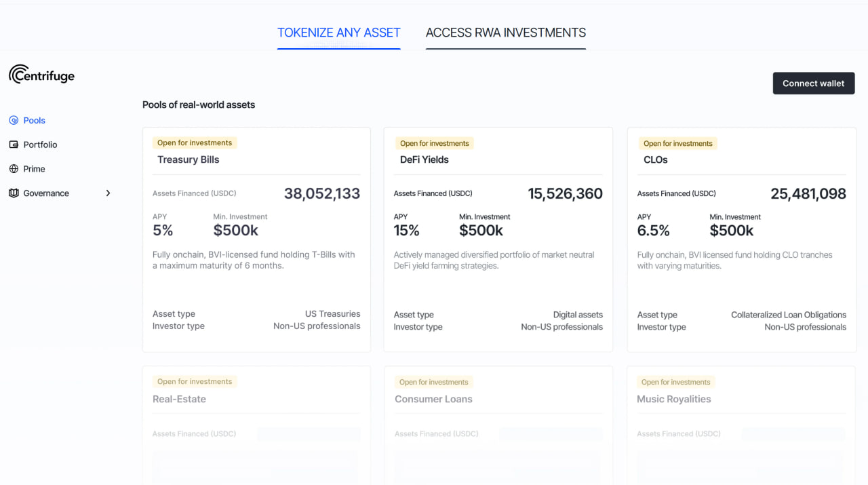Click the Portfolio wallet icon
This screenshot has width=868, height=485.
14,144
